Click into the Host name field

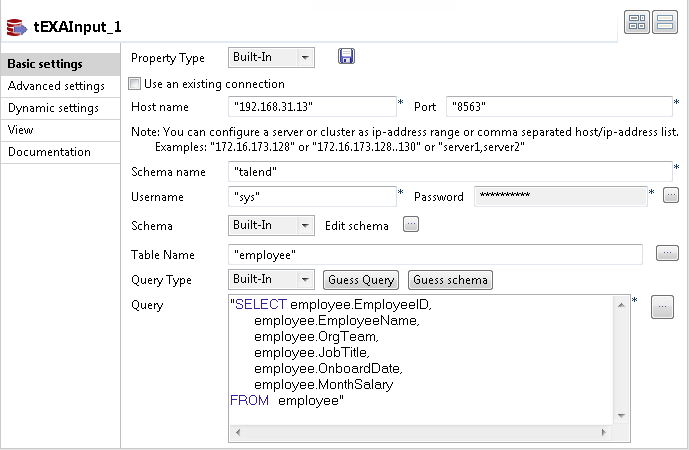point(311,107)
